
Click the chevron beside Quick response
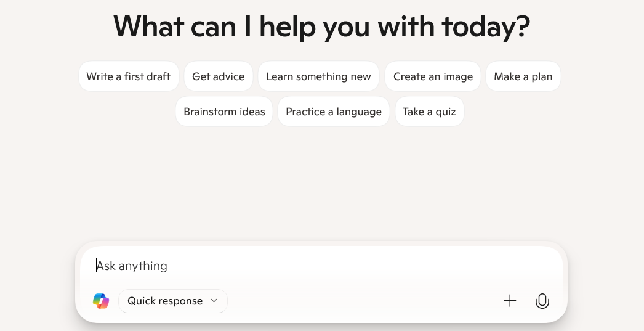click(x=214, y=301)
